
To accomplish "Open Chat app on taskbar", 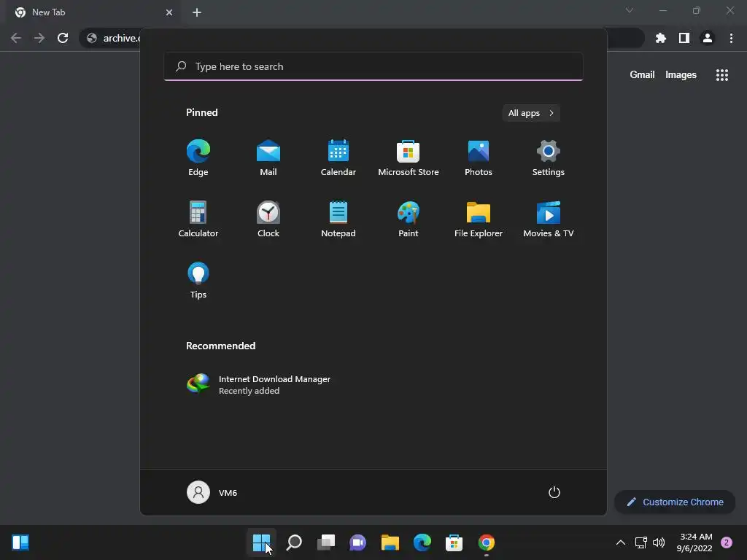I will click(x=357, y=542).
